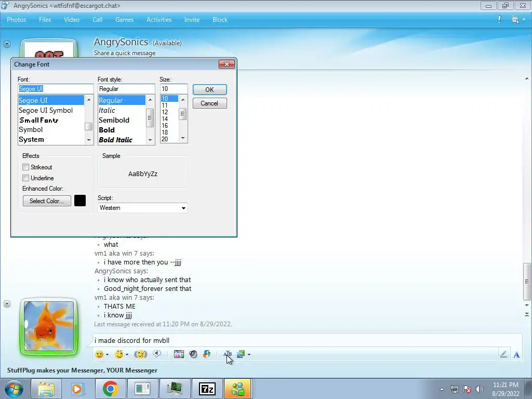Switch to text typing mode A icon
Screen dimensions: 532x399
516,354
